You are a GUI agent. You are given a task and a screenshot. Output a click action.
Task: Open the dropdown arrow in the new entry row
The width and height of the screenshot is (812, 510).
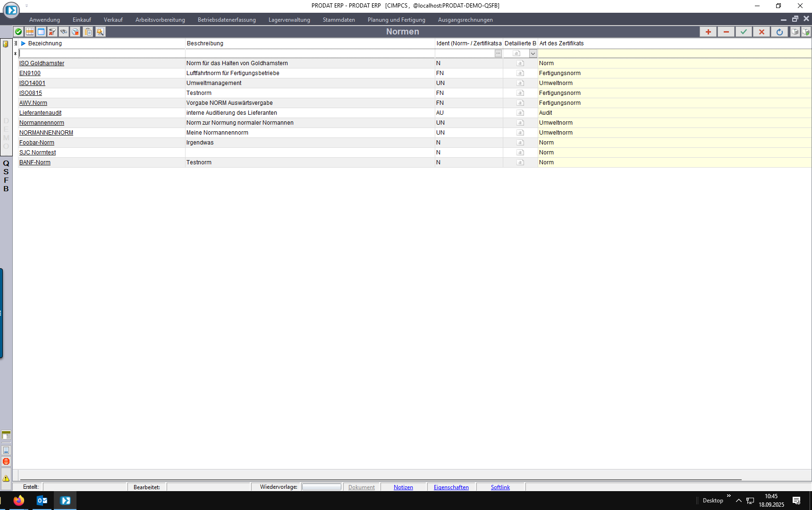(x=533, y=53)
